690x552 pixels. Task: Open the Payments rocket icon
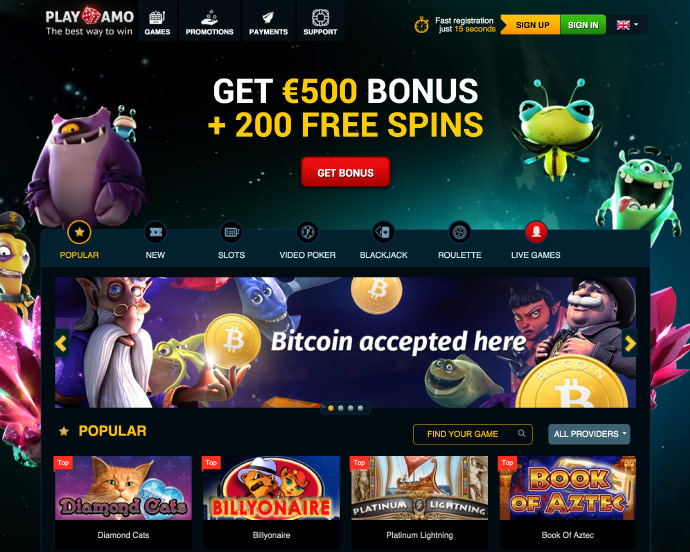[268, 18]
